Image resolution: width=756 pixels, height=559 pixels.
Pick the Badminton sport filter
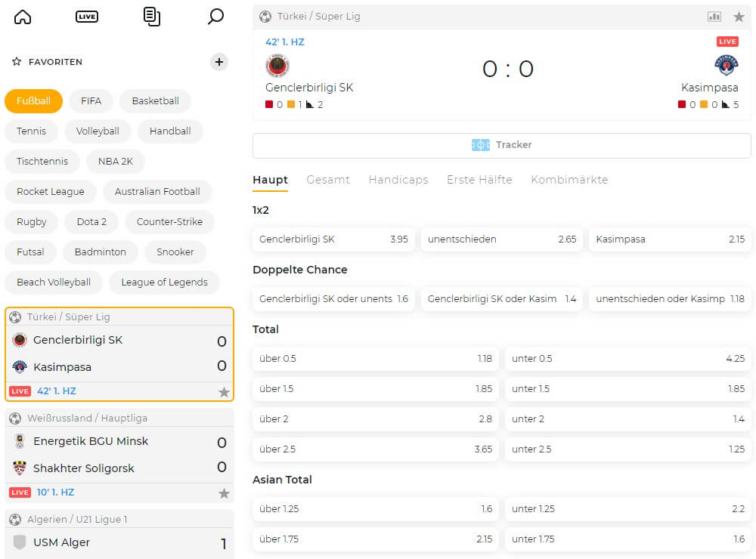coord(101,252)
